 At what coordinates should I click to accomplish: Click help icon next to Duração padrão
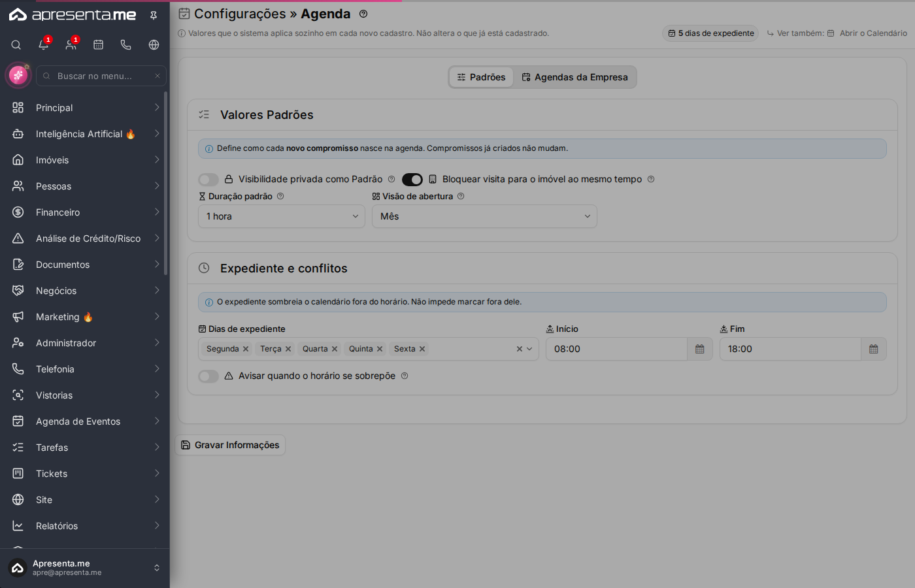coord(280,196)
